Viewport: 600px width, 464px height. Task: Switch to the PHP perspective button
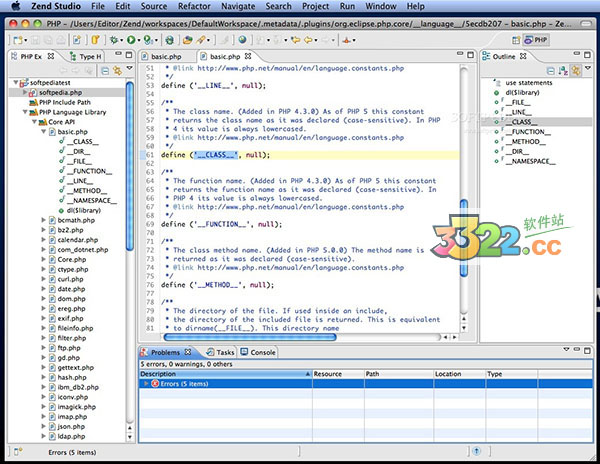pos(535,40)
